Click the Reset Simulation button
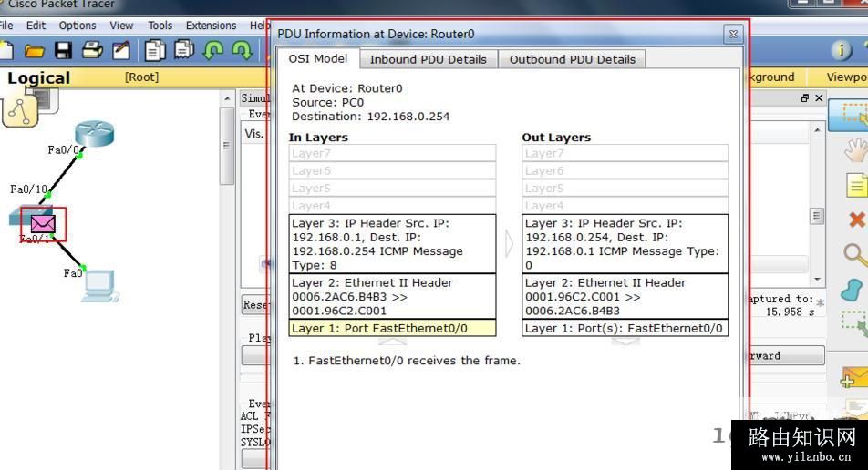 coord(254,304)
